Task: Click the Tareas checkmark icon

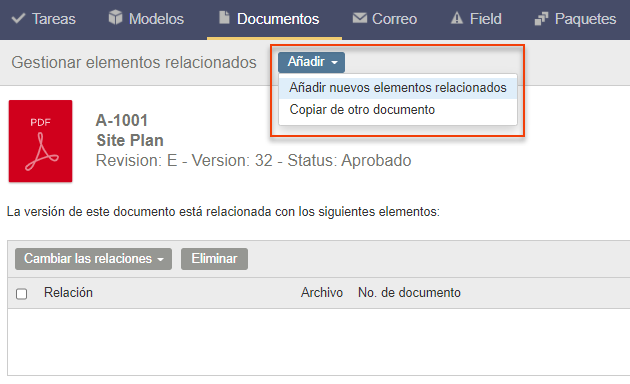Action: pyautogui.click(x=18, y=18)
